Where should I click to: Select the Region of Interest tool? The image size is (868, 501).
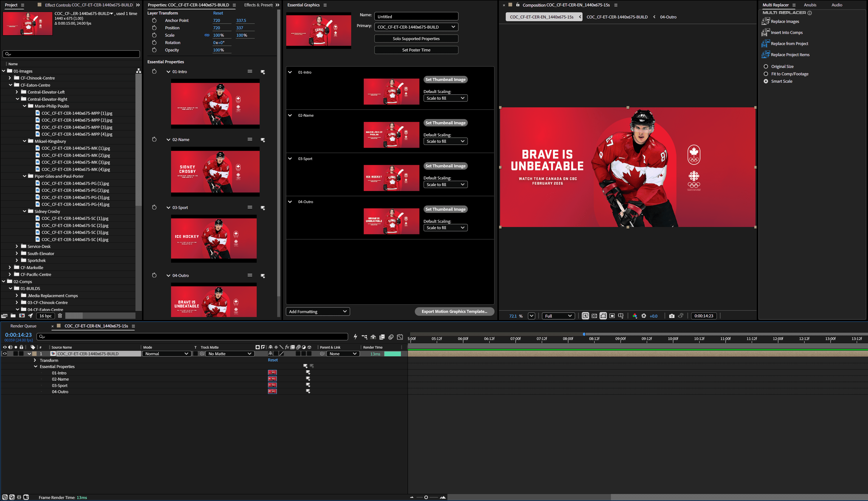point(612,316)
